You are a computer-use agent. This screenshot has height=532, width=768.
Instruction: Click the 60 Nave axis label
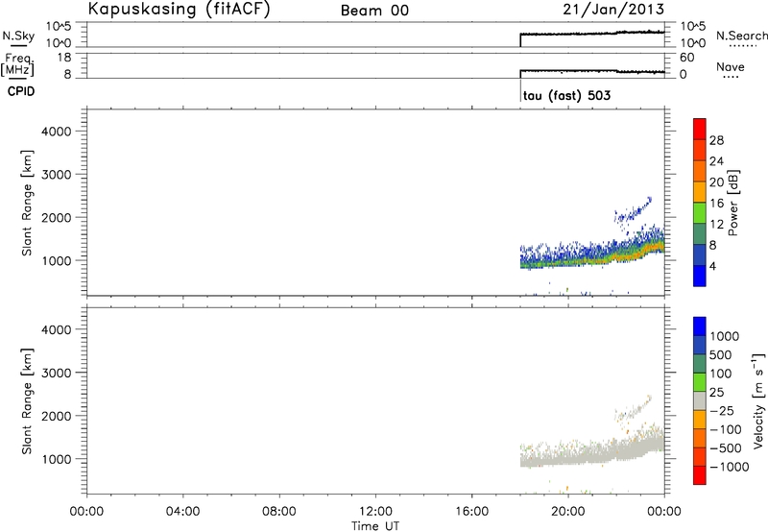coord(686,58)
